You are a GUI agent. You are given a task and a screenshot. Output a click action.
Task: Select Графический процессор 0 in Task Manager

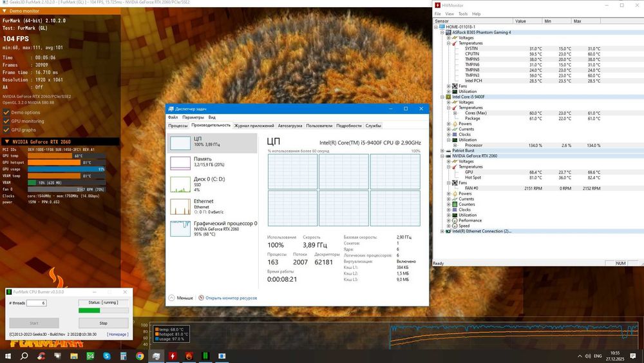[213, 229]
